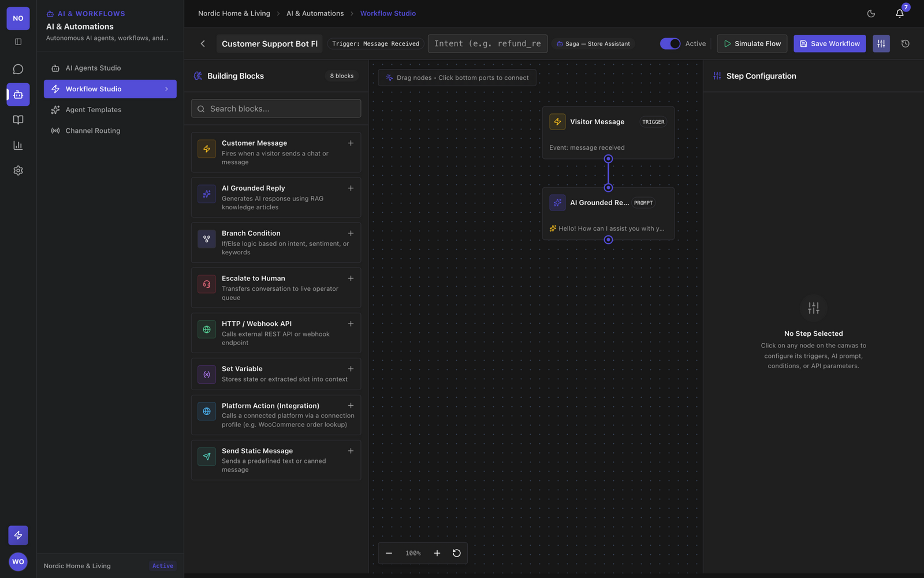924x578 pixels.
Task: Add the Escalate to Human block with plus
Action: 351,278
